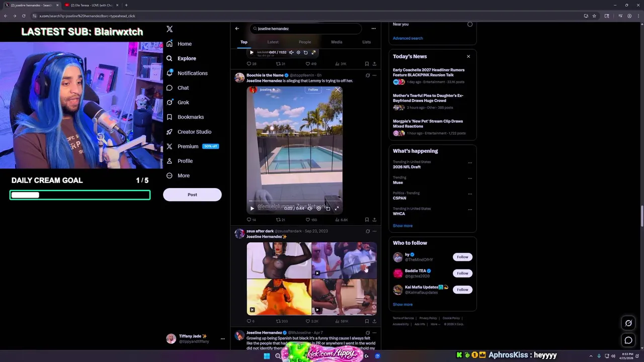Viewport: 644px width, 362px height.
Task: Bookmark zeus after dark post with 581K views
Action: tap(367, 321)
